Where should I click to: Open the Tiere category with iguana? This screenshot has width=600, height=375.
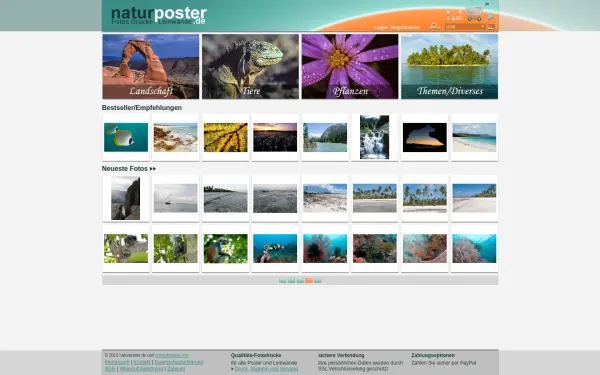(x=250, y=67)
